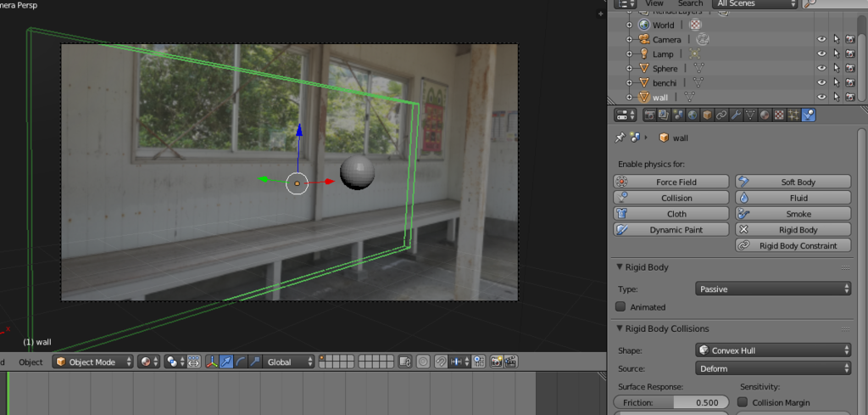Toggle viewport visibility eye for Sphere
The image size is (868, 415).
coord(821,68)
